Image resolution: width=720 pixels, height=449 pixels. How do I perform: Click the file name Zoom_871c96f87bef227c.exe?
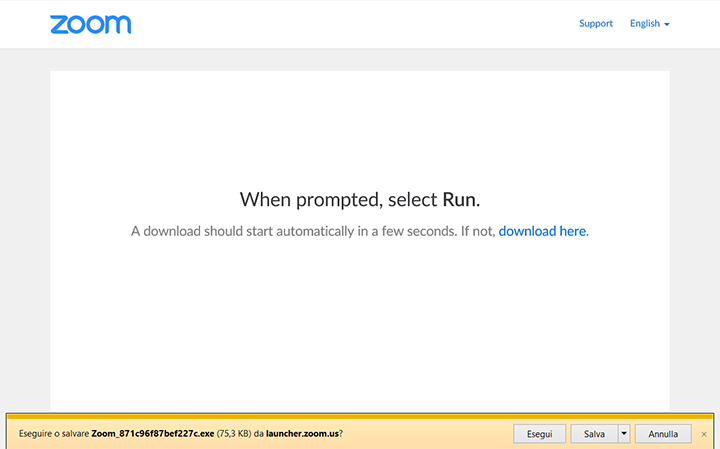153,433
